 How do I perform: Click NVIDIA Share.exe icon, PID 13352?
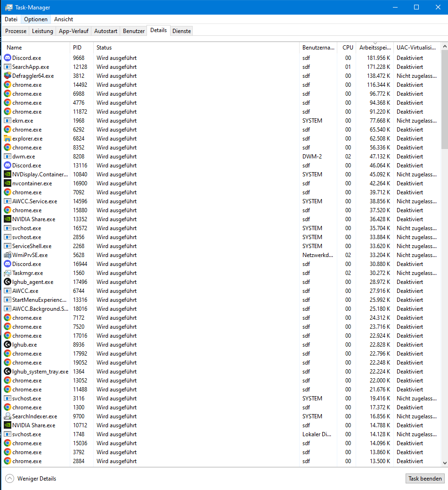(8, 219)
